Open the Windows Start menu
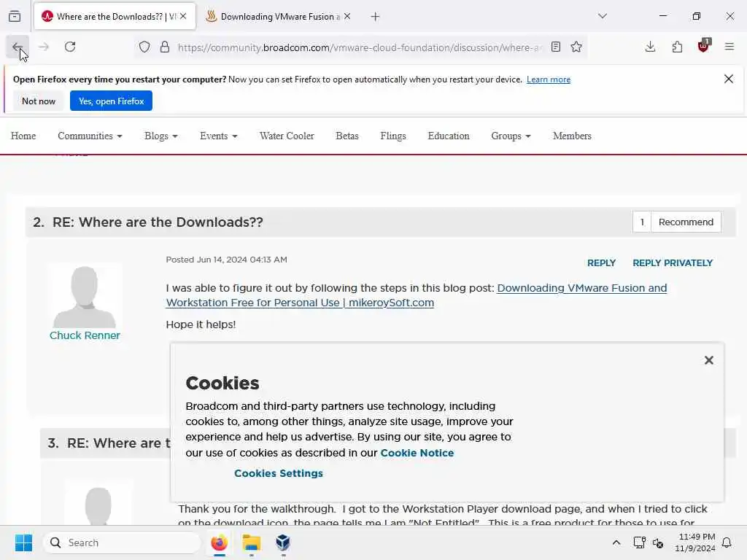747x560 pixels. 23,542
